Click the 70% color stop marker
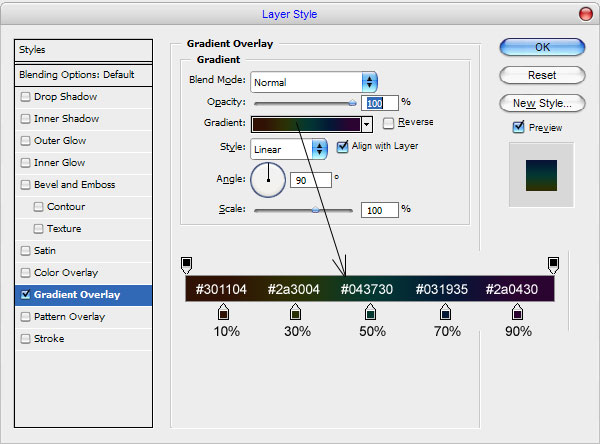This screenshot has width=600, height=444. point(445,312)
